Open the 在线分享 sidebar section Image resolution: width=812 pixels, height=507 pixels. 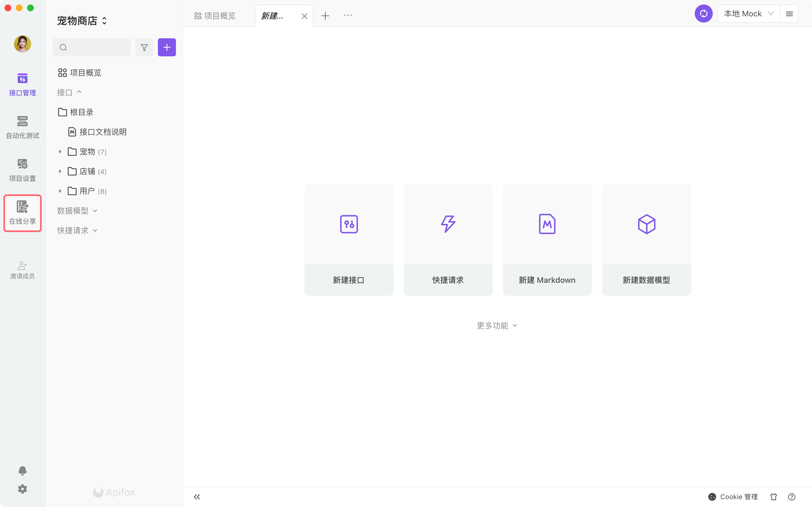[x=23, y=213]
